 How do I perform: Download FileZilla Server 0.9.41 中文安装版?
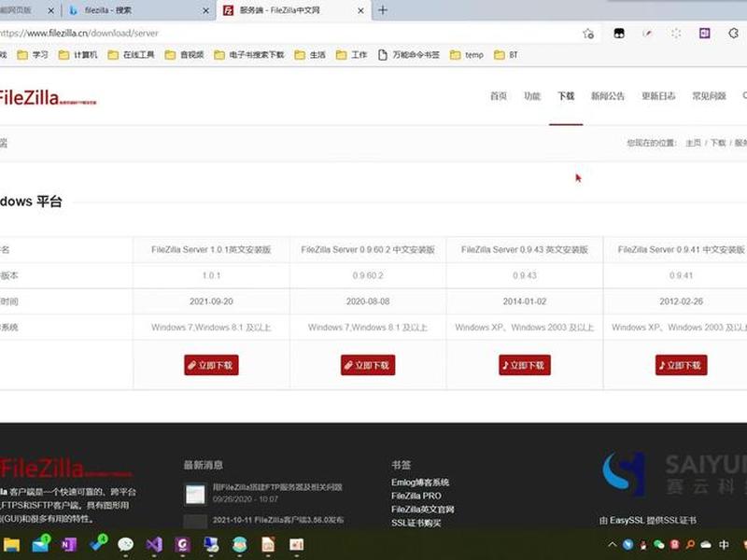[682, 365]
